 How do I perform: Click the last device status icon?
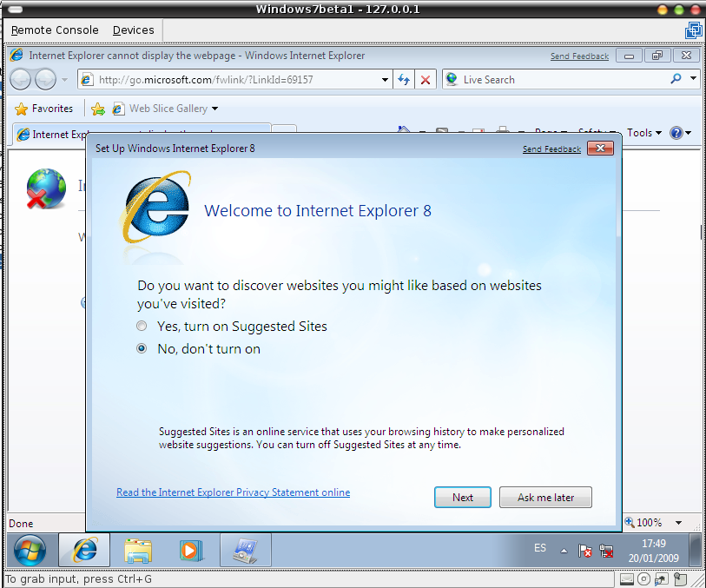click(680, 579)
